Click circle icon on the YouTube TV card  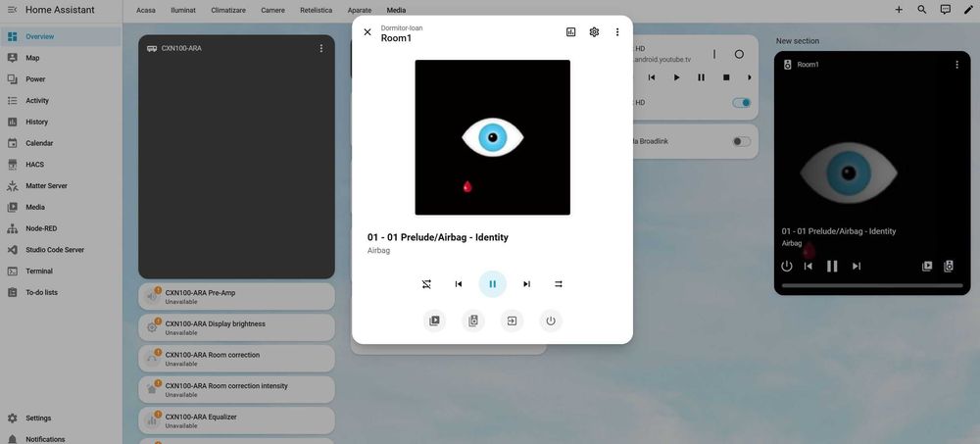click(x=739, y=55)
